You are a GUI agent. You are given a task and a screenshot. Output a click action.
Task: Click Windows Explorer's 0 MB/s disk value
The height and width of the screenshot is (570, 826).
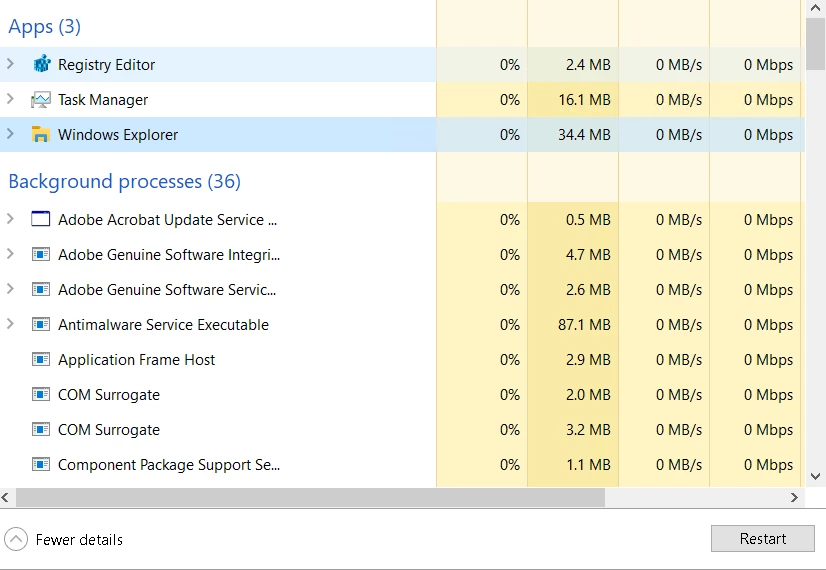coord(678,135)
